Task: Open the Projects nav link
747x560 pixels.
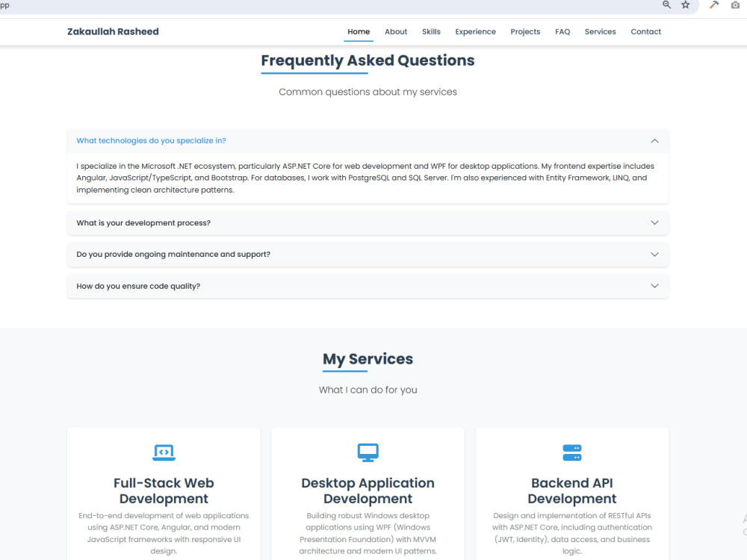Action: [x=525, y=31]
